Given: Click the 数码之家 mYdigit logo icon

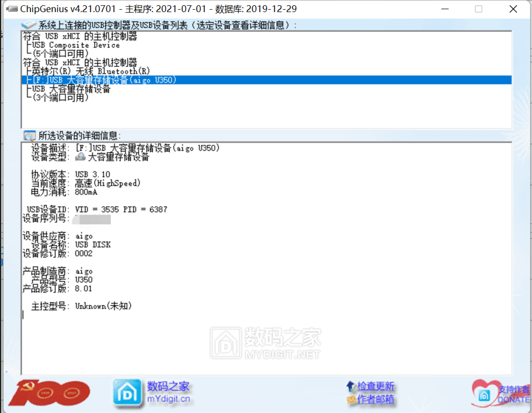Looking at the screenshot, I should 126,392.
